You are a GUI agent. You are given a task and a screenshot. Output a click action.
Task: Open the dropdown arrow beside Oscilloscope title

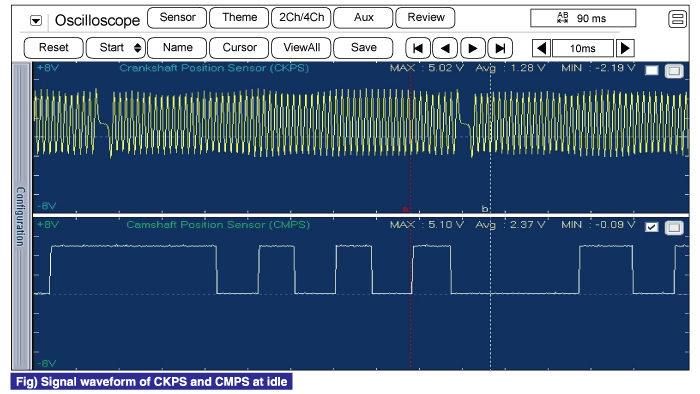click(36, 21)
